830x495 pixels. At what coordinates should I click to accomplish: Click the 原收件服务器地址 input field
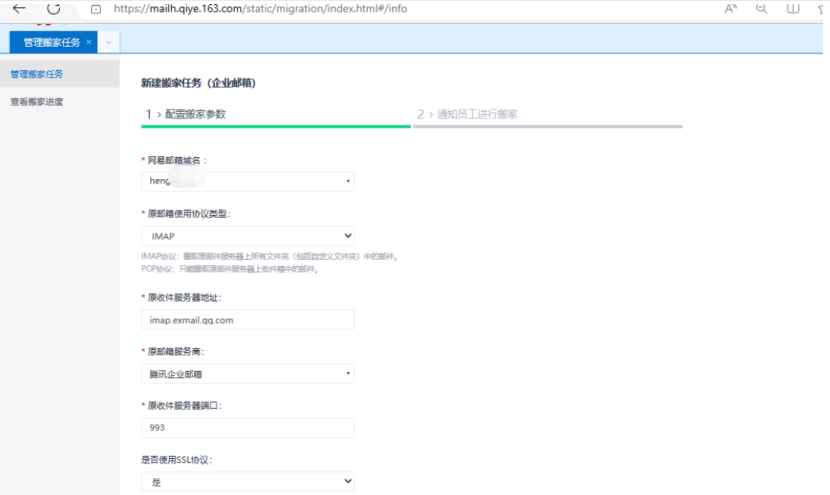click(248, 320)
